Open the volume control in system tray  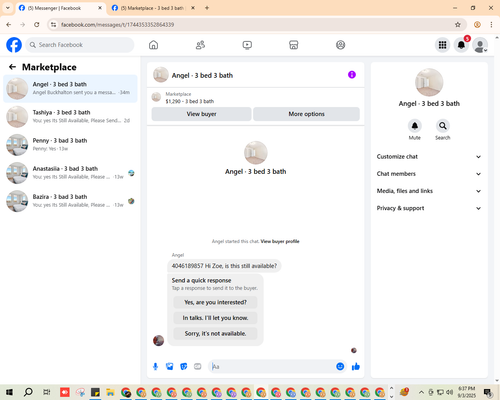point(449,392)
